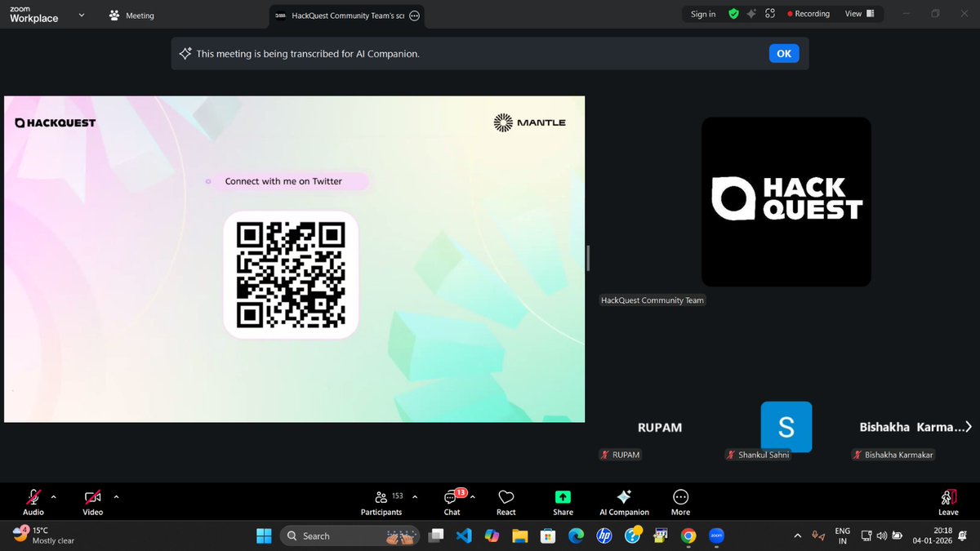Open AI Companion from the meeting toolbar
980x551 pixels.
coord(624,503)
